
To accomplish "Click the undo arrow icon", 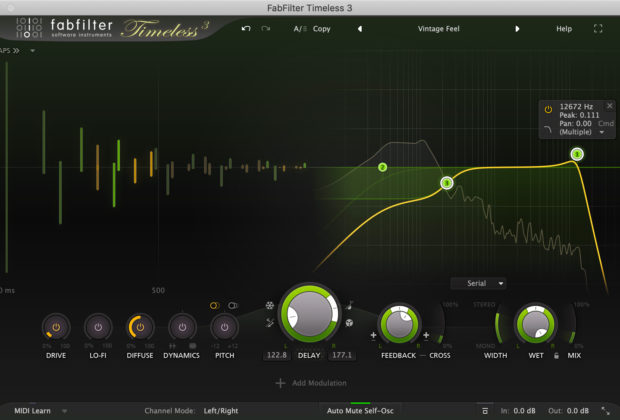I will [x=246, y=28].
